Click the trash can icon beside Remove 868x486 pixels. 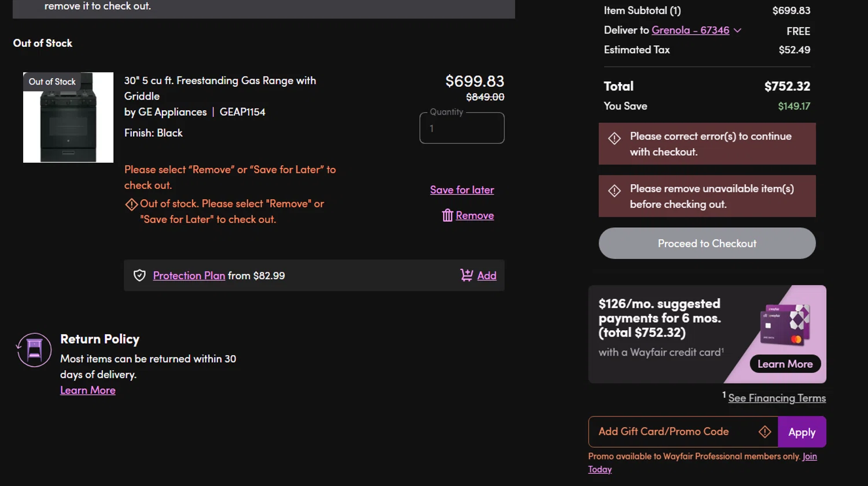pyautogui.click(x=447, y=215)
